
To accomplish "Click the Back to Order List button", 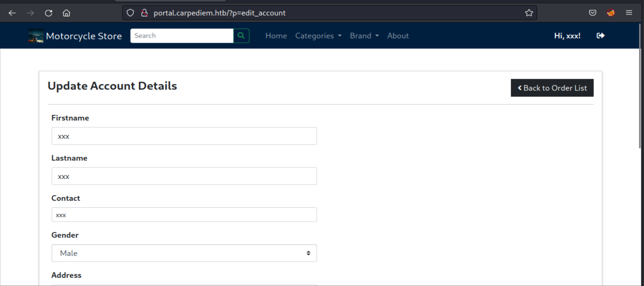I will pyautogui.click(x=552, y=88).
